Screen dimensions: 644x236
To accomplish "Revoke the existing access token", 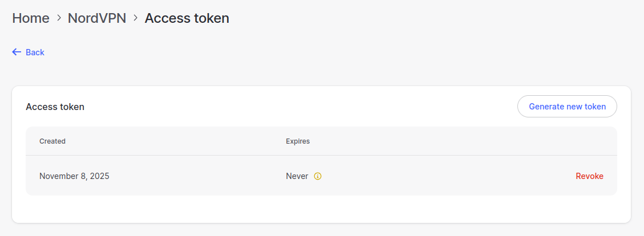I will tap(589, 176).
